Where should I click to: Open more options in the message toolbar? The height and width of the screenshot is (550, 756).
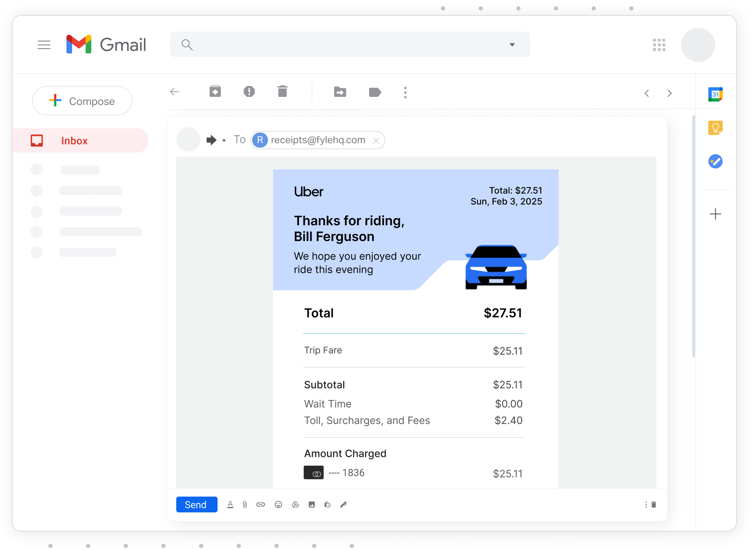[405, 92]
